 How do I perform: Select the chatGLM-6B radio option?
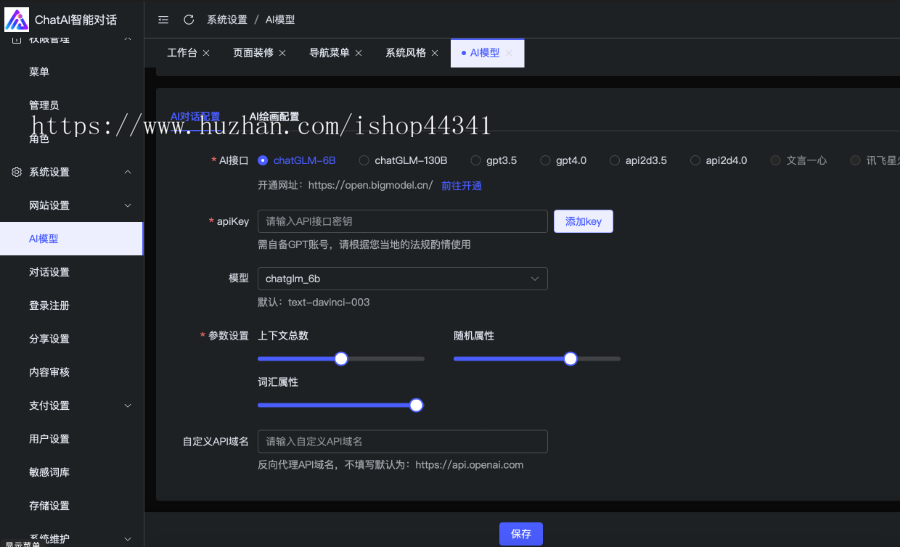(x=263, y=161)
